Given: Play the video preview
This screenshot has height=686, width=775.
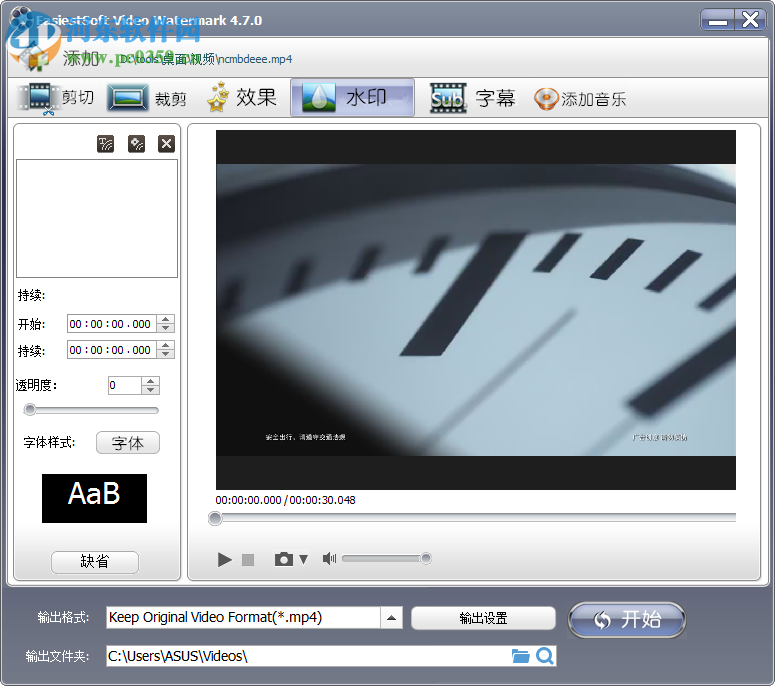Looking at the screenshot, I should pos(225,560).
